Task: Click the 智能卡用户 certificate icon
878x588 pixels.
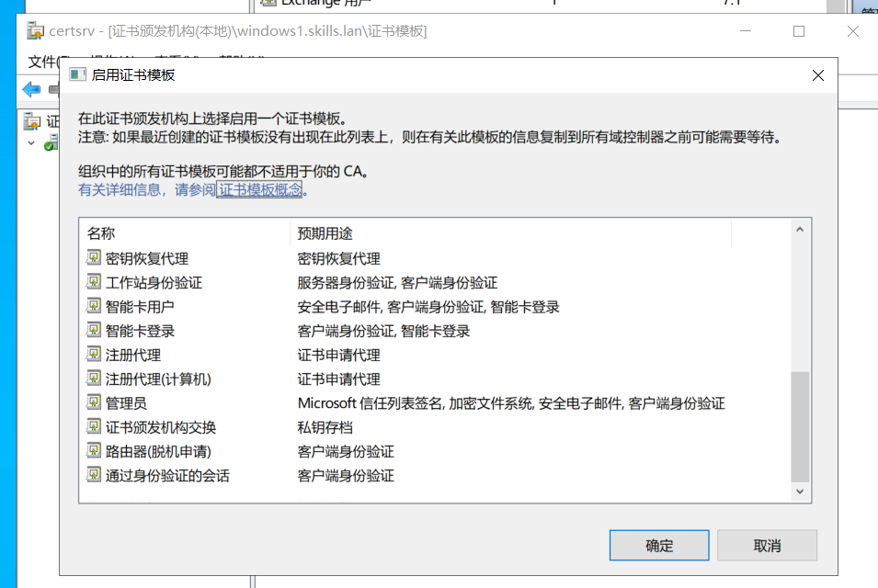Action: 94,306
